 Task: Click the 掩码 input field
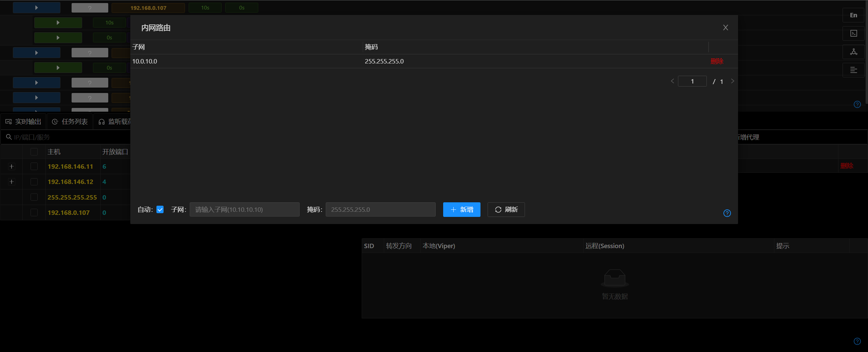(x=380, y=209)
